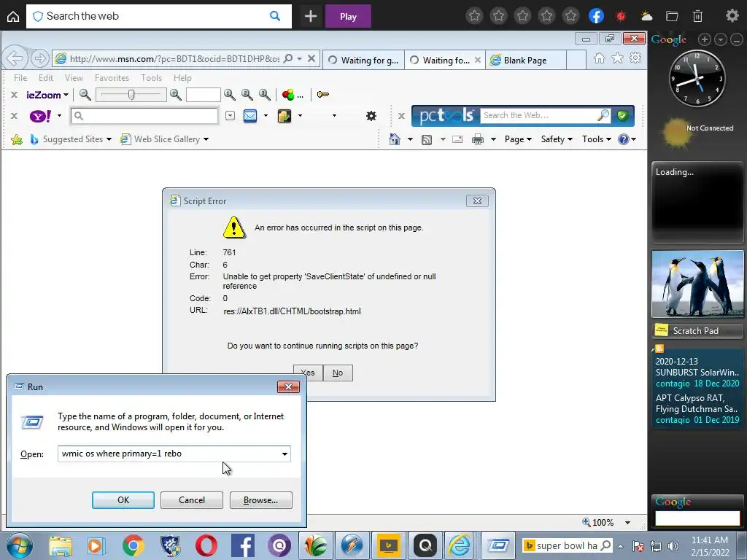The height and width of the screenshot is (560, 747).
Task: Close the Script Error dialog
Action: 477,201
